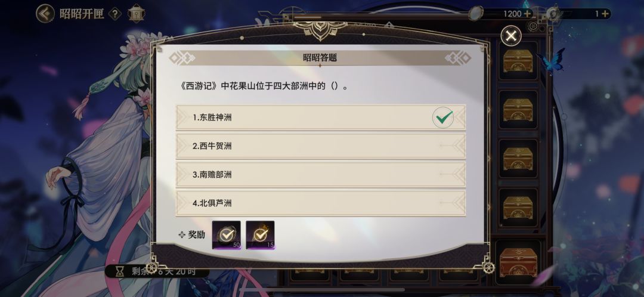
Task: Open the second golden treasure chest
Action: 518,110
